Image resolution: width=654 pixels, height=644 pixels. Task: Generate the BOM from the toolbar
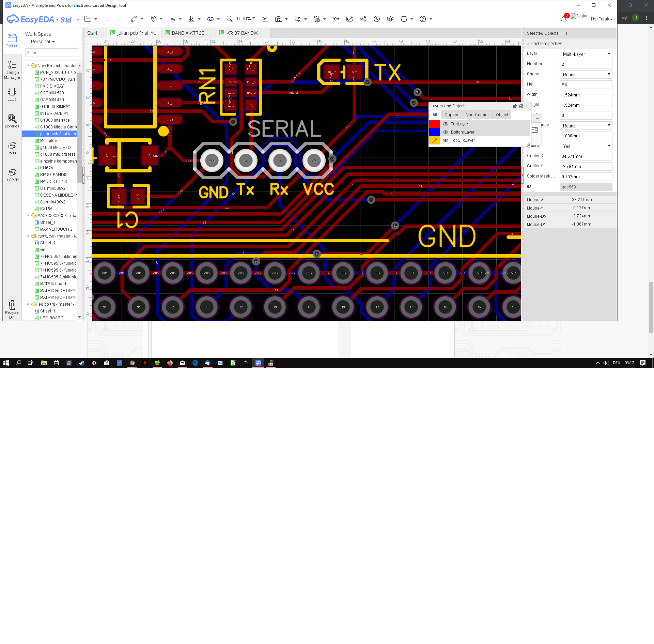coord(336,19)
